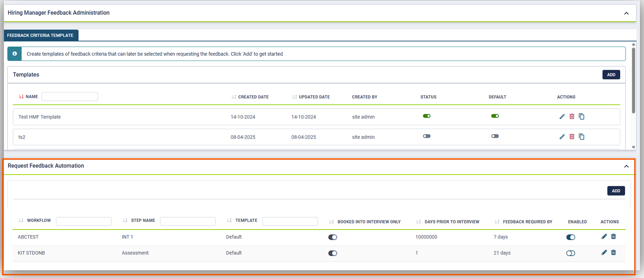Add a new feedback automation

[x=616, y=191]
